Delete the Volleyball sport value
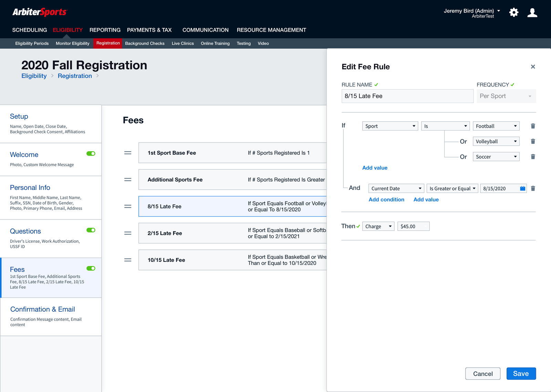This screenshot has height=392, width=551. tap(533, 141)
